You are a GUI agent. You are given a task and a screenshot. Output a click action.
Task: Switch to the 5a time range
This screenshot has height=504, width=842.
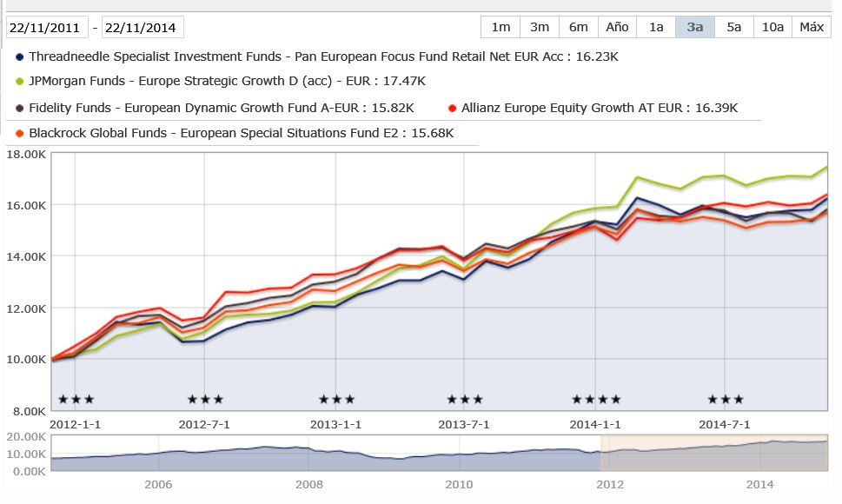[734, 27]
